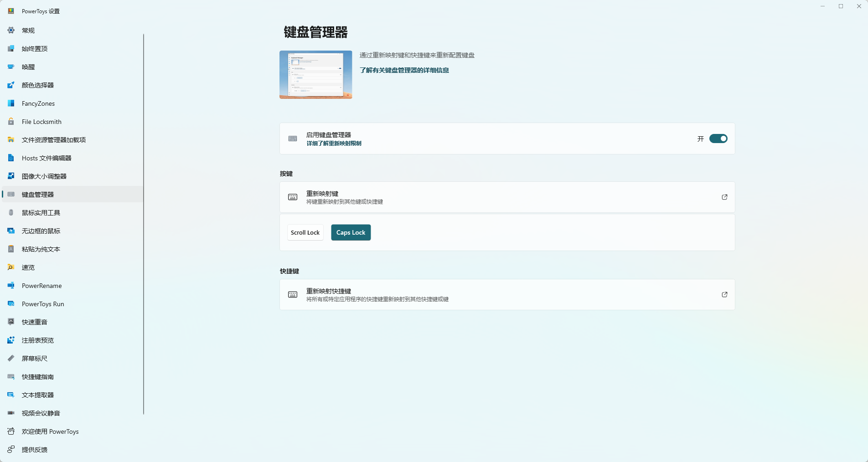This screenshot has height=462, width=868.
Task: Click the 粘贴为纯文本 icon
Action: (11, 249)
